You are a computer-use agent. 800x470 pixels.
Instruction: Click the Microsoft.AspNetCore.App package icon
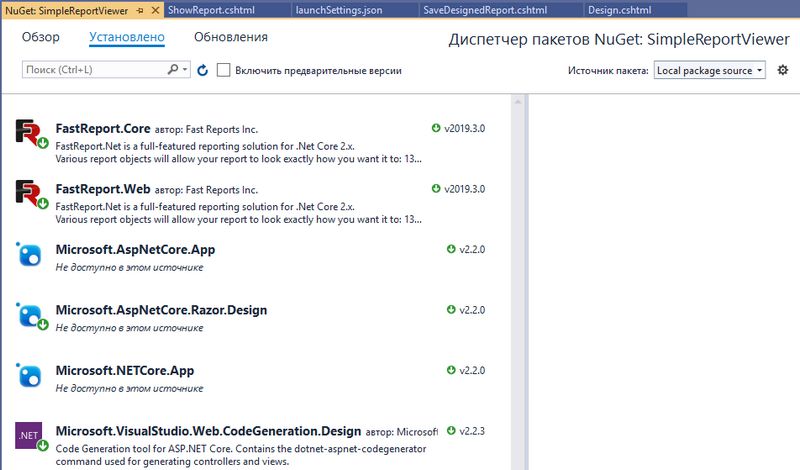click(30, 255)
